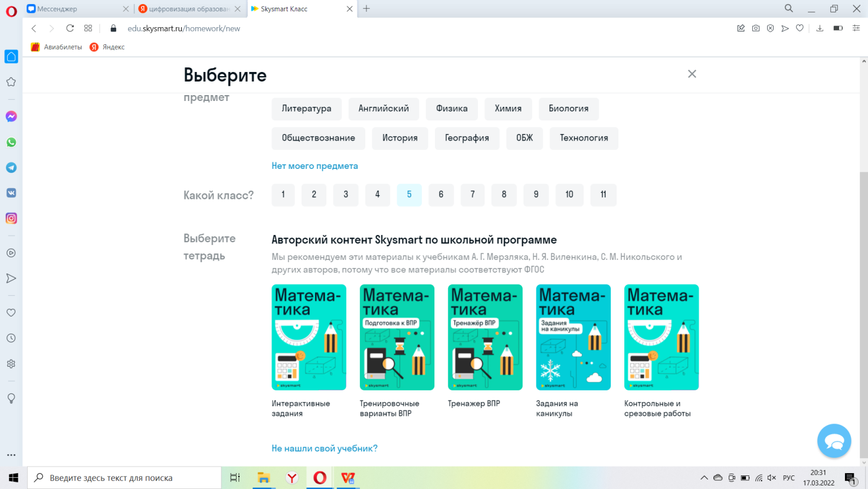Screen dimensions: 868x489
Task: Open the Easy setup icon
Action: (x=856, y=28)
